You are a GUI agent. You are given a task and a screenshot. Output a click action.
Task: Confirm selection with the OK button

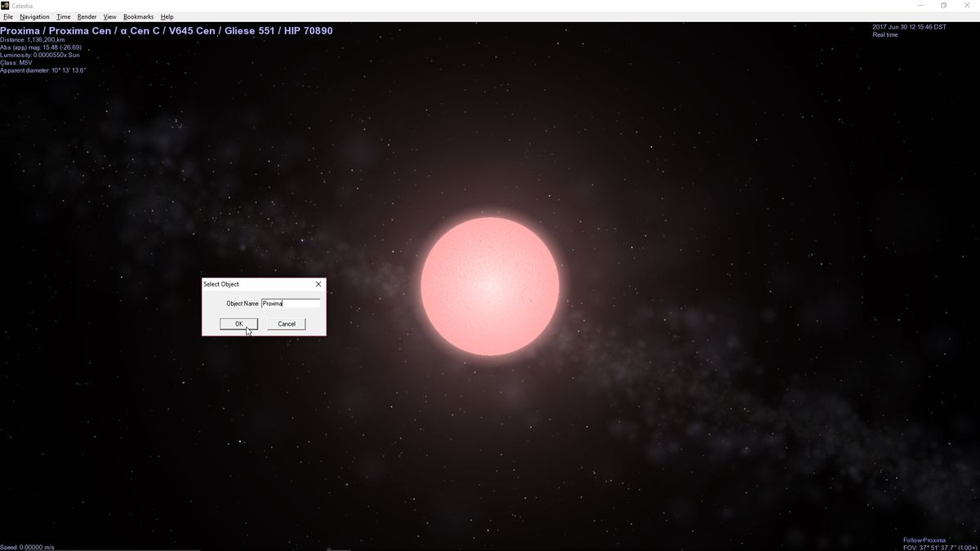pos(238,323)
